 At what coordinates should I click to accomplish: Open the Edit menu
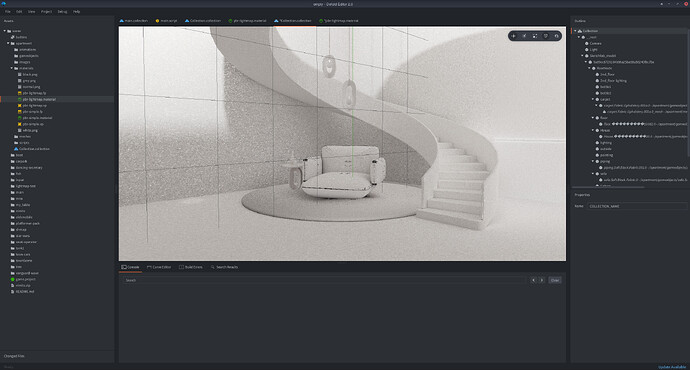coord(19,11)
